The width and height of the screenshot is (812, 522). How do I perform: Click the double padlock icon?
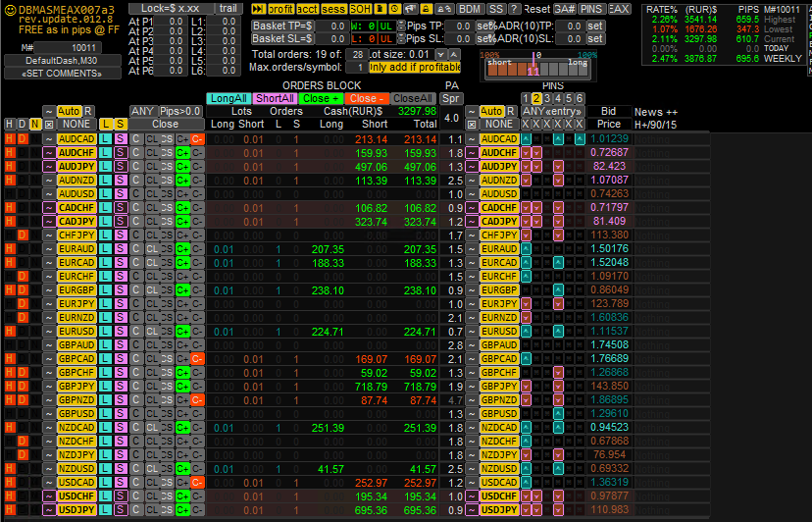click(445, 9)
